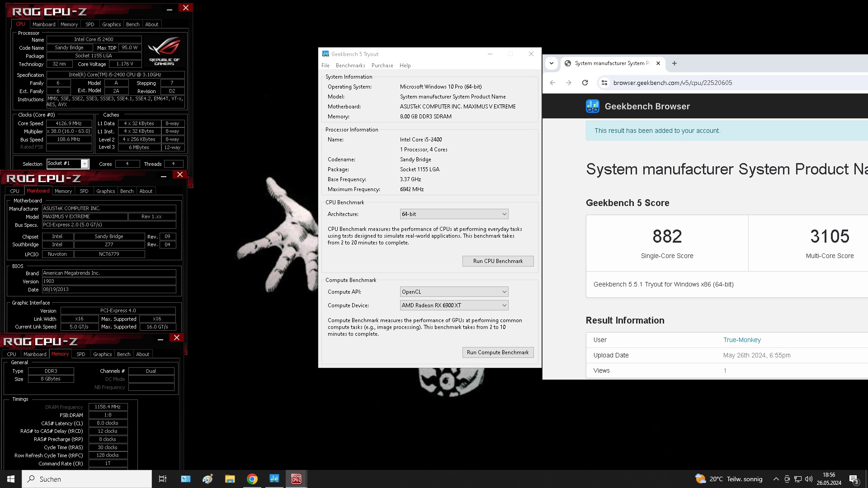868x488 pixels.
Task: Run the Compute Benchmark
Action: [x=498, y=352]
